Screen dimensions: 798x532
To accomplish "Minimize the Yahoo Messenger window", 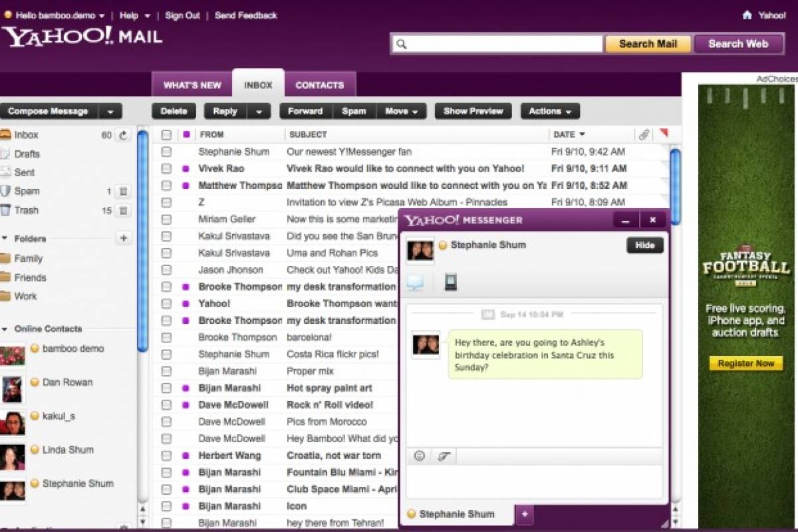I will click(625, 220).
